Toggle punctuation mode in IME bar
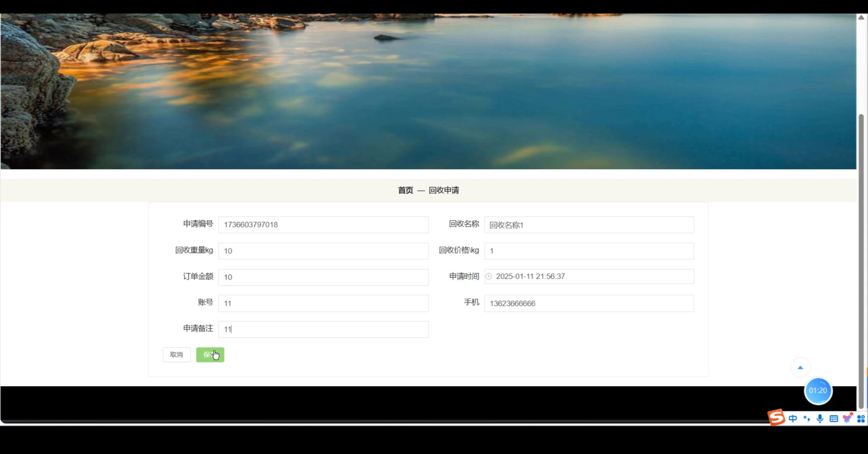This screenshot has width=868, height=454. coord(807,419)
